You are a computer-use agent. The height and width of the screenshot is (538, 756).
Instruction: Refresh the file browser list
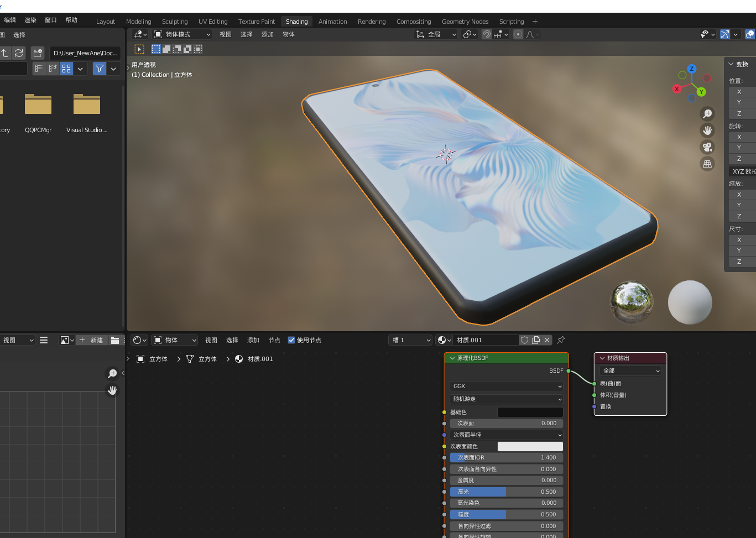(19, 53)
